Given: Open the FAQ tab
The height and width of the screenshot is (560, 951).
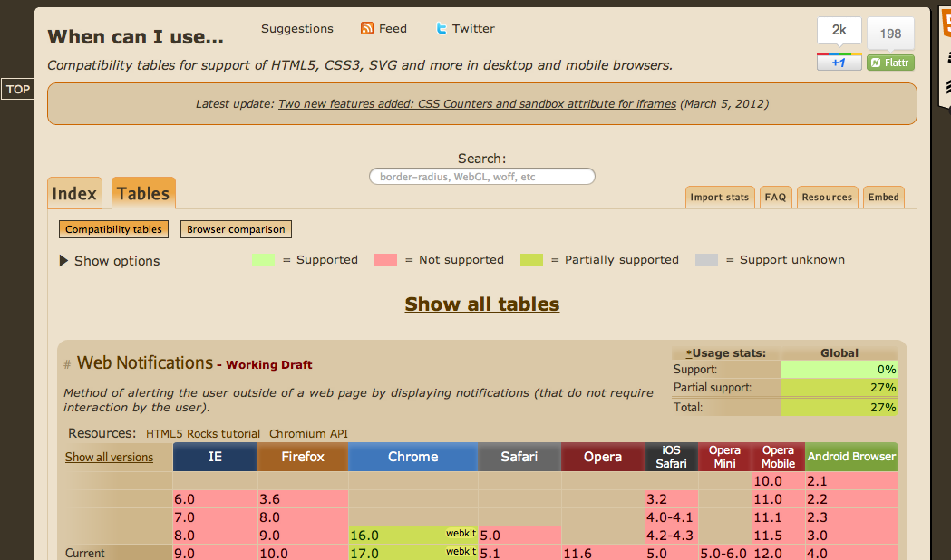Looking at the screenshot, I should [775, 197].
